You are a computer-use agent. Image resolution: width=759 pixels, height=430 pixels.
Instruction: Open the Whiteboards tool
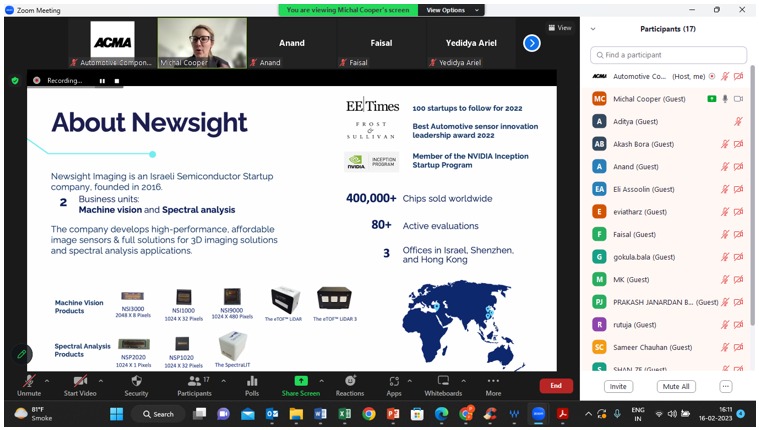coord(443,381)
